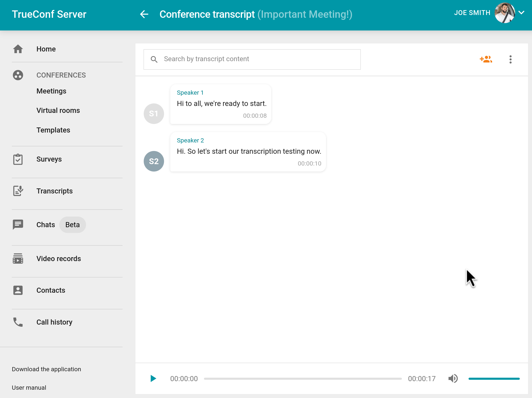Click the S2 speaker avatar
Image resolution: width=532 pixels, height=398 pixels.
154,161
